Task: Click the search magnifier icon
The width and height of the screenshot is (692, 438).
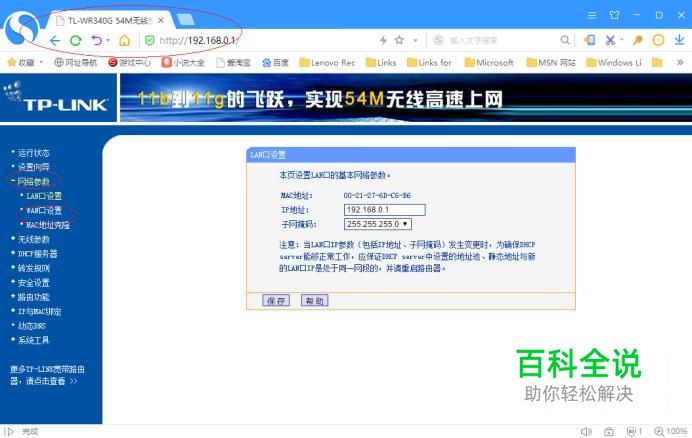Action: tap(564, 40)
